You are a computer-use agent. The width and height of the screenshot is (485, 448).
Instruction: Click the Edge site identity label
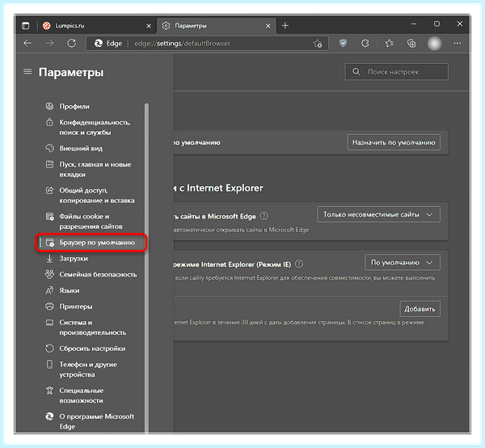(x=108, y=44)
